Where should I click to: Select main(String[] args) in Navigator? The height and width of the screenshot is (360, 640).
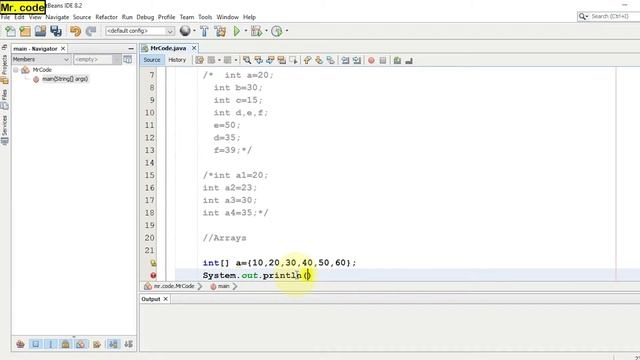coord(65,79)
